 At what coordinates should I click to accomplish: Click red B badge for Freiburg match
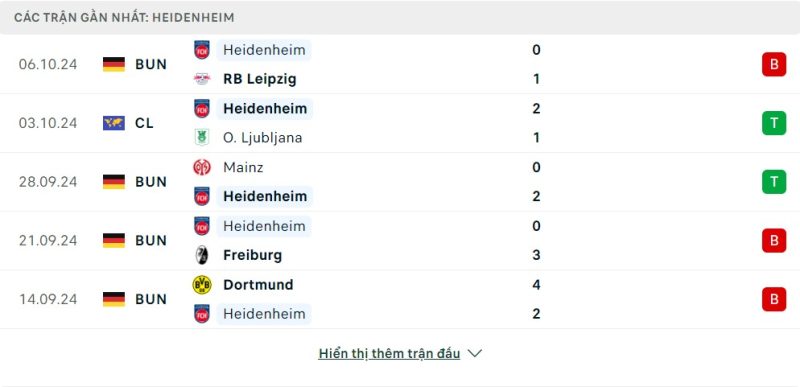pyautogui.click(x=774, y=240)
